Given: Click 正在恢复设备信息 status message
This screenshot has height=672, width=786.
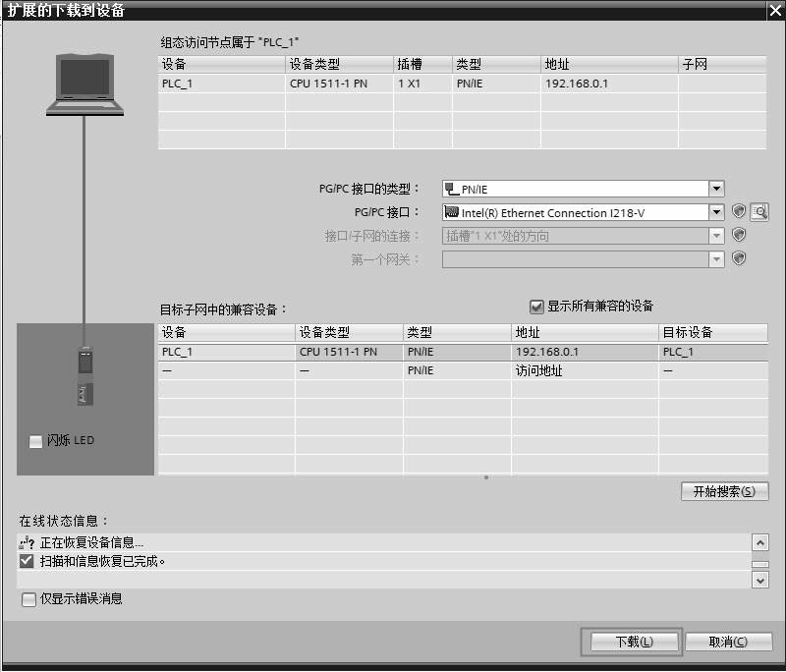Looking at the screenshot, I should 91,542.
